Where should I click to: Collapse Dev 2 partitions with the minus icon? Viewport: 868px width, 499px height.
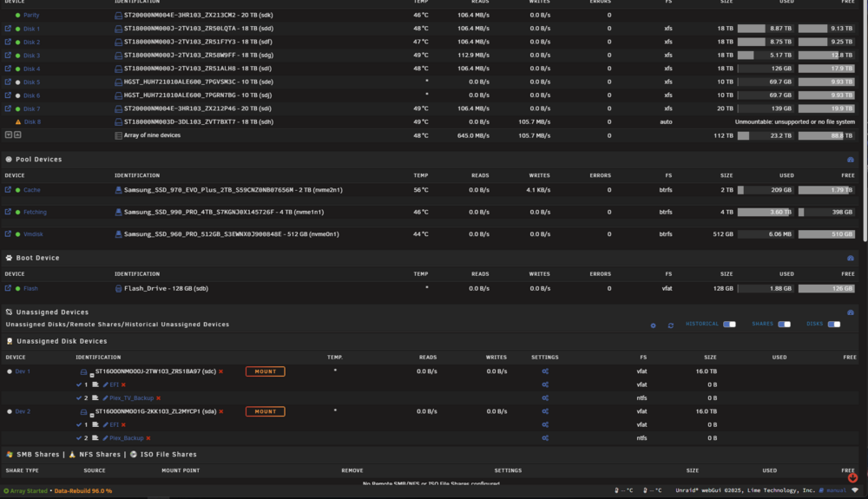pos(92,415)
